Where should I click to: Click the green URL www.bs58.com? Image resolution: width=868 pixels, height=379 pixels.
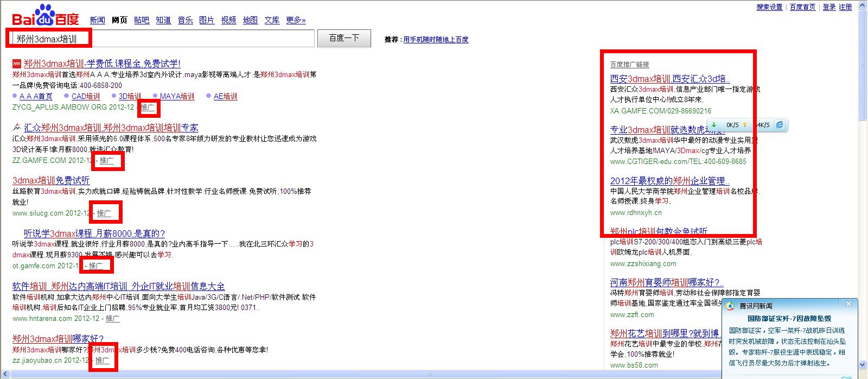[634, 365]
